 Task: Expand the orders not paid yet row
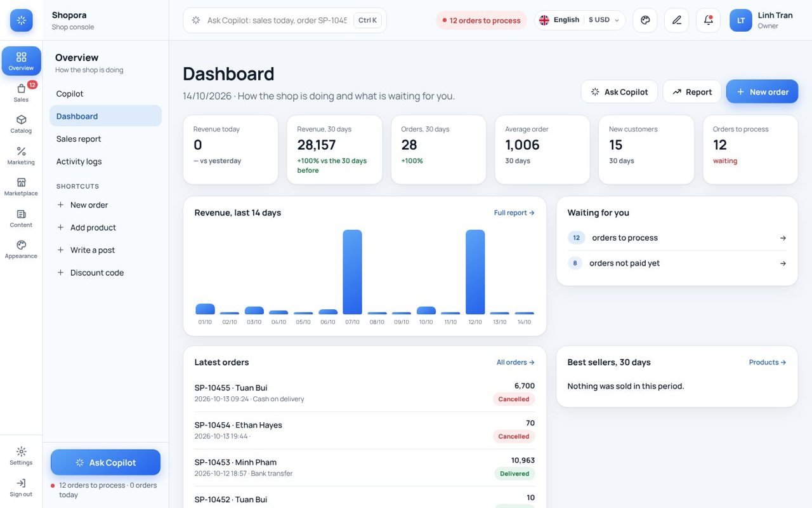coord(677,263)
